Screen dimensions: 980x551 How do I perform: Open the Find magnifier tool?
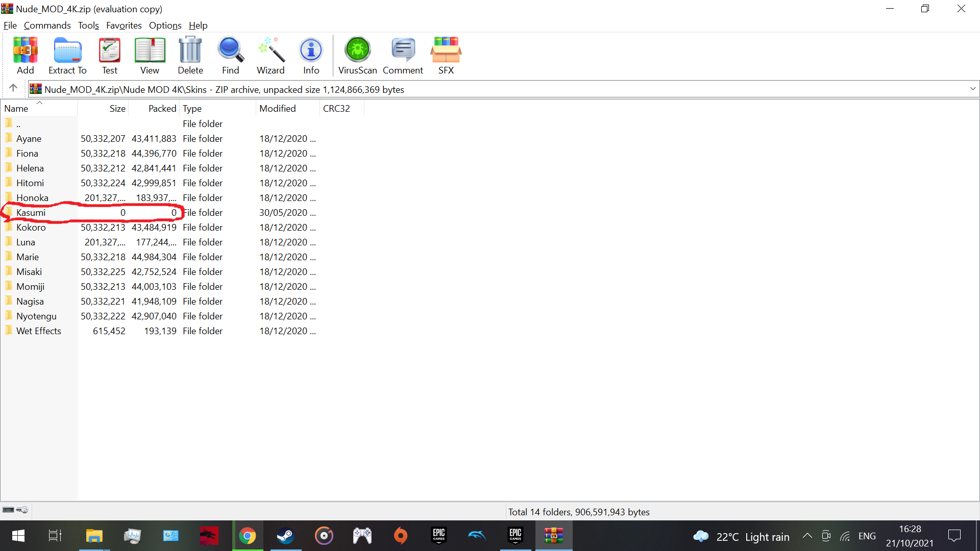coord(230,56)
